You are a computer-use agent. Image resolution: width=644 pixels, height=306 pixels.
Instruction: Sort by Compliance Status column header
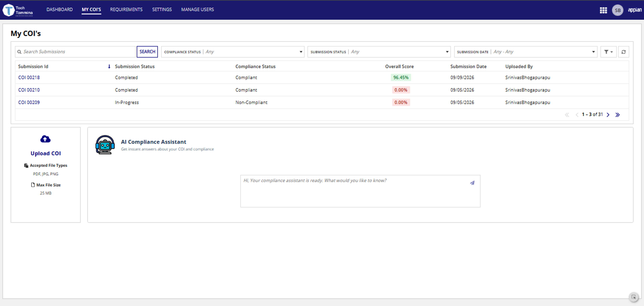click(x=255, y=67)
